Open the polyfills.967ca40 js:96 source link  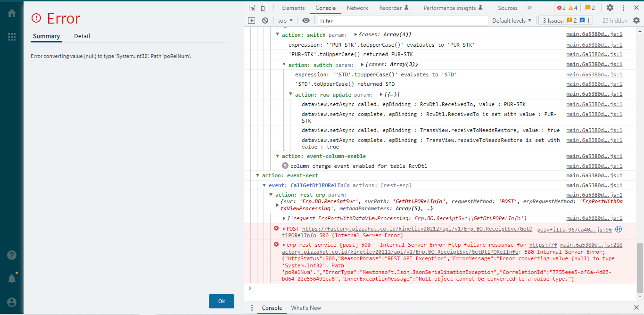click(x=574, y=230)
